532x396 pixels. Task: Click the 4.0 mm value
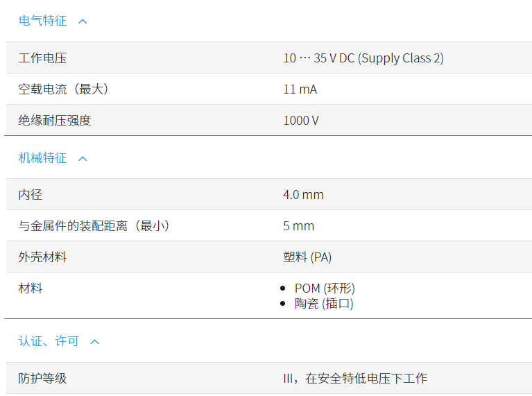[303, 195]
